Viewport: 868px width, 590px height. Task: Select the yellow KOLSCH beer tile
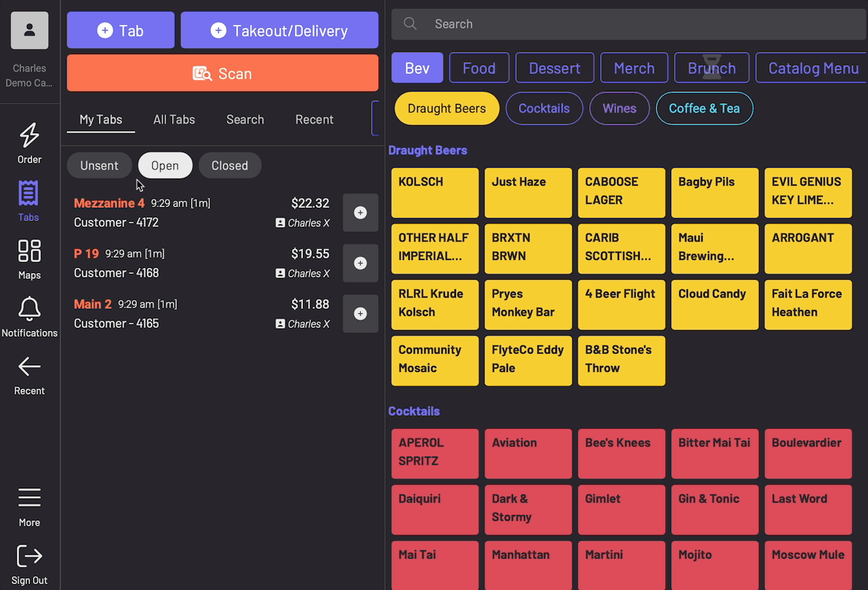tap(435, 193)
